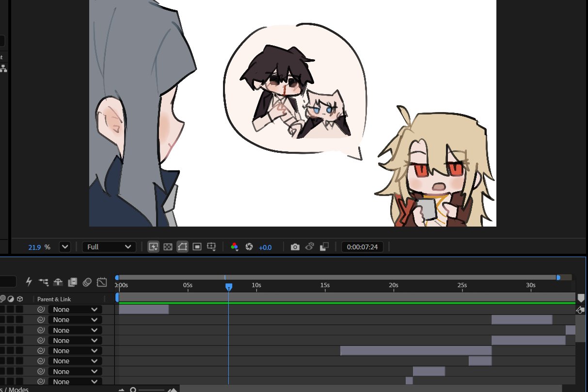588x392 pixels.
Task: Click the Show Snapshot icon
Action: tap(310, 247)
